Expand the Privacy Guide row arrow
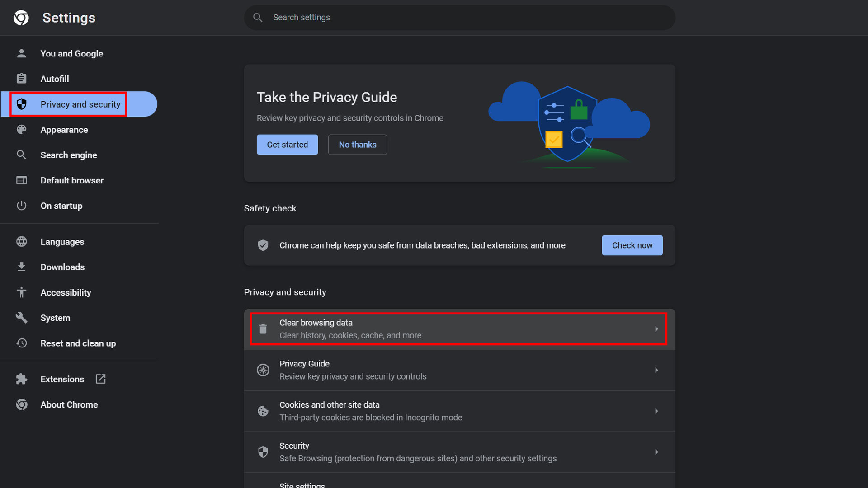Image resolution: width=868 pixels, height=488 pixels. point(656,370)
